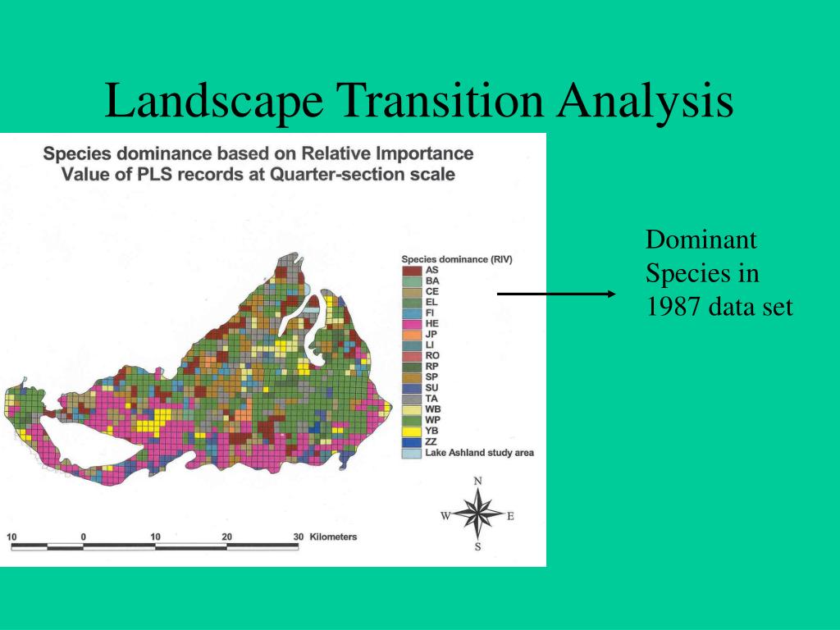
Task: Click "Value of PLS records at Quarter-section scale"
Action: 258,175
